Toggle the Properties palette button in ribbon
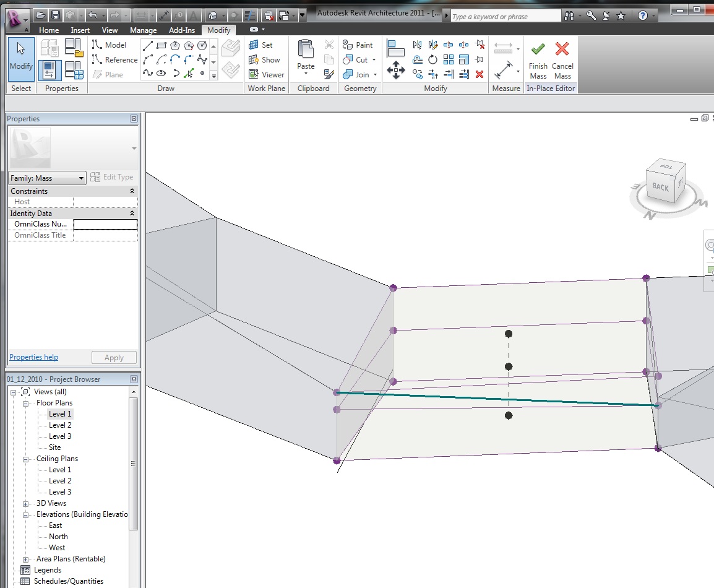The image size is (714, 588). (x=50, y=69)
